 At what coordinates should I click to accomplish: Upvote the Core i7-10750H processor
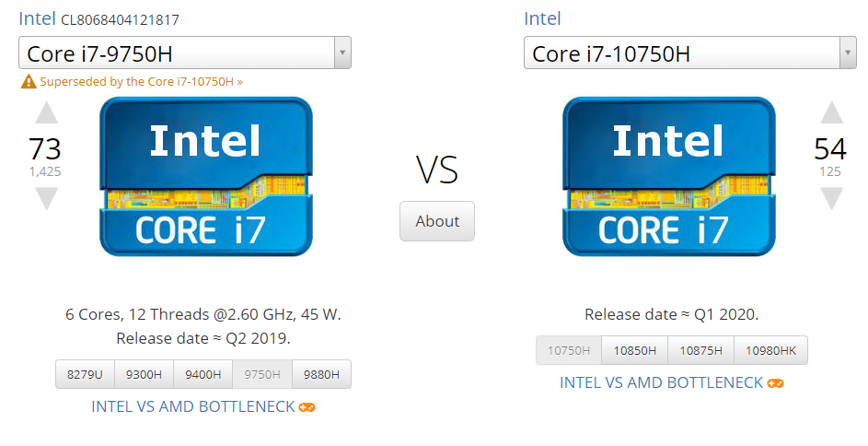point(831,112)
